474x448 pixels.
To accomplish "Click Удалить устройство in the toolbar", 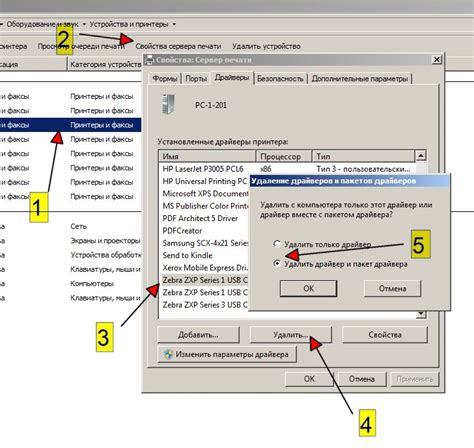I will pos(266,46).
